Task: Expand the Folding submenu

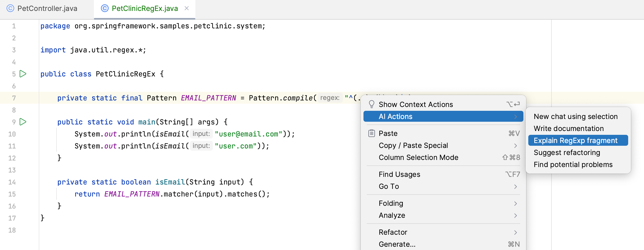Action: [x=443, y=203]
